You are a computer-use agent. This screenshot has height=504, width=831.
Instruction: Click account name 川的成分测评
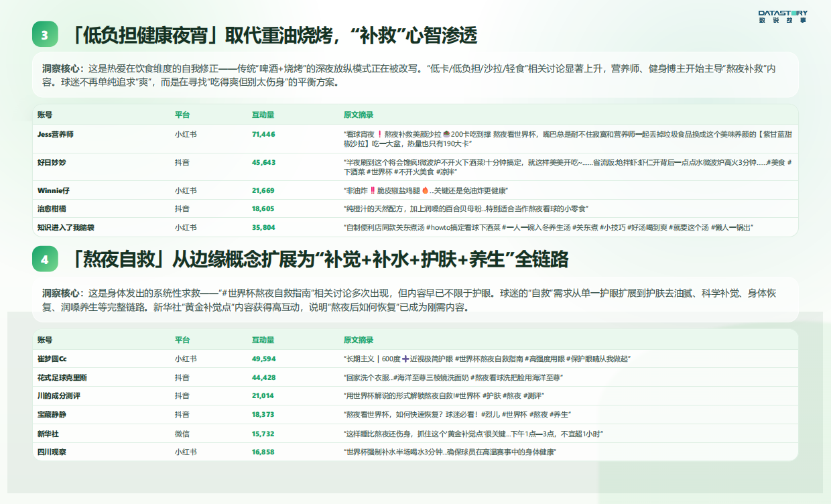59,396
